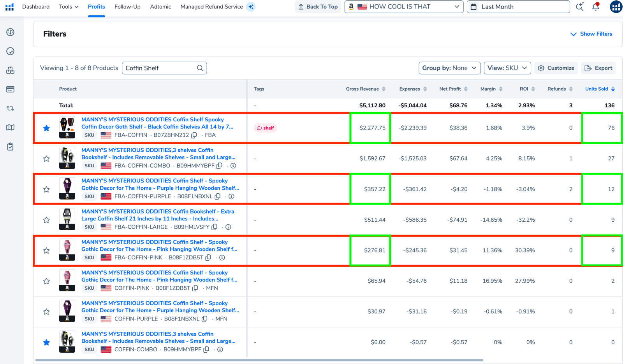Expand filters with Show Filters

pos(591,34)
